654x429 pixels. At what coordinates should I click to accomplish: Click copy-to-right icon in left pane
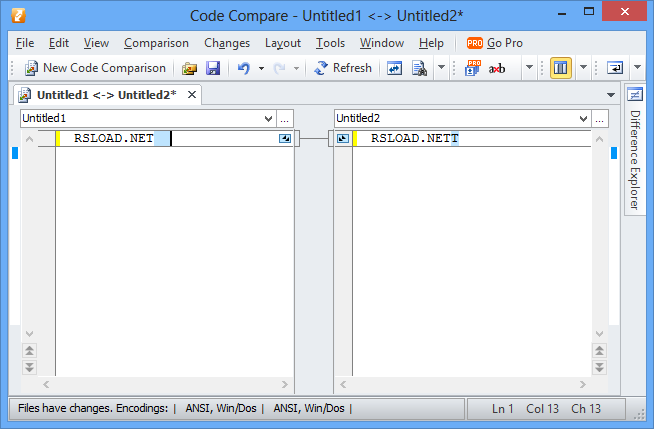point(285,138)
